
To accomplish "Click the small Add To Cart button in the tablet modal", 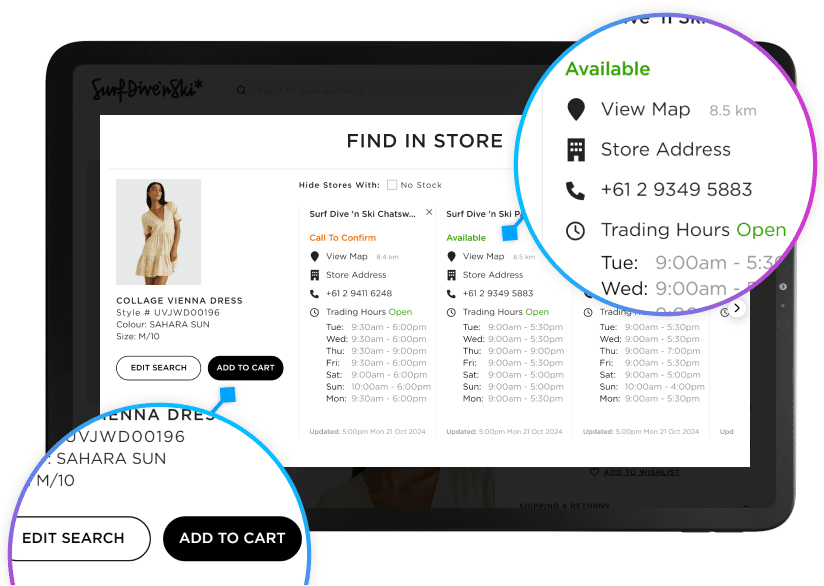I will pyautogui.click(x=245, y=368).
